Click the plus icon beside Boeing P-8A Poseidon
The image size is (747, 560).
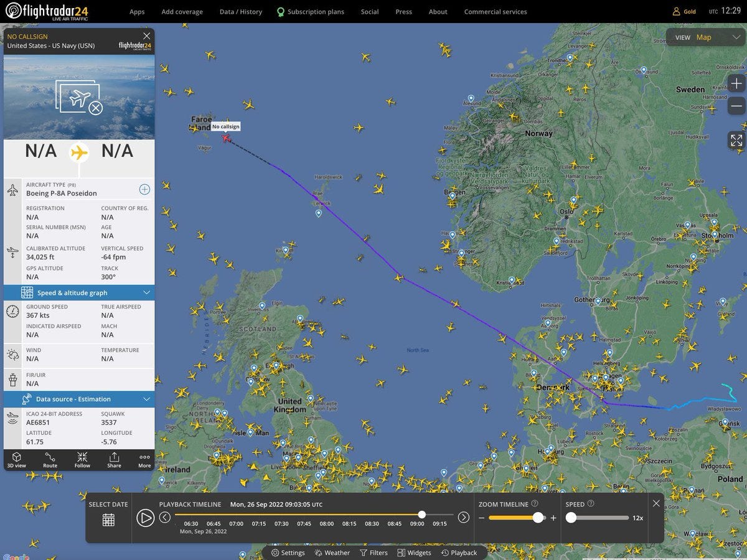coord(144,189)
